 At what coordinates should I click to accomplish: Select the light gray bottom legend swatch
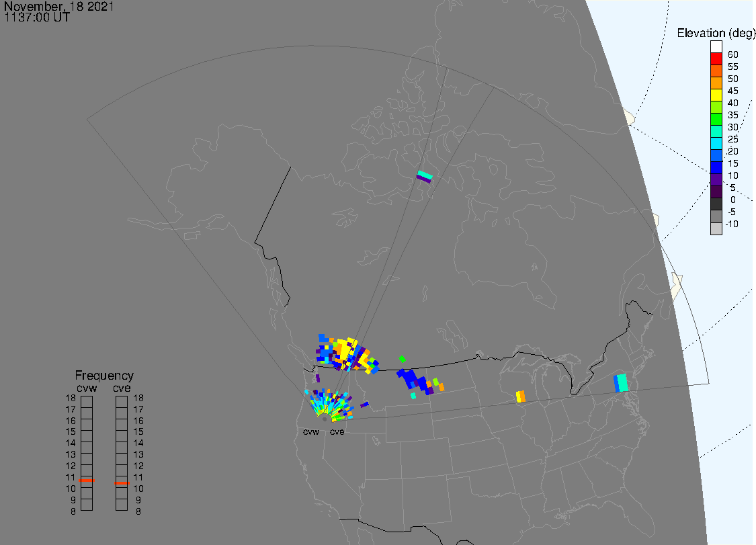[716, 228]
